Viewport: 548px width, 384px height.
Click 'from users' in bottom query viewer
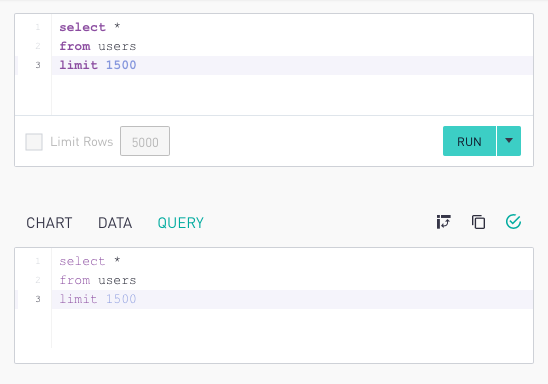(98, 280)
